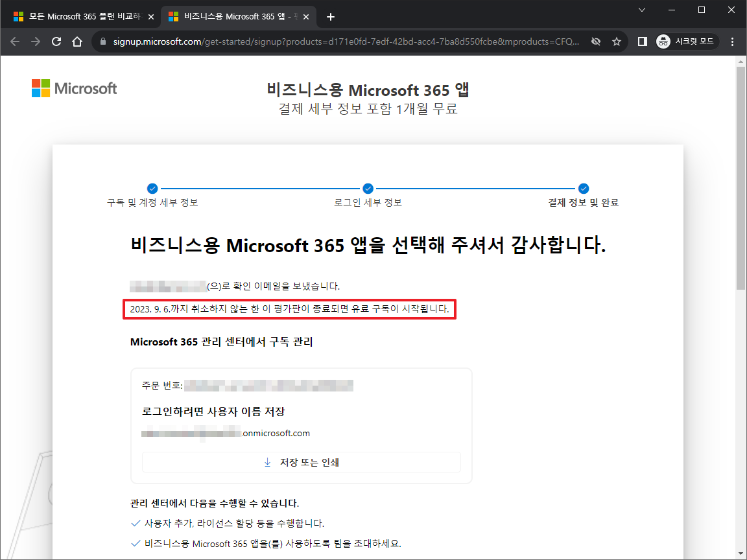Click the 저장 또는 인쇄 button
The width and height of the screenshot is (747, 560).
[x=301, y=462]
